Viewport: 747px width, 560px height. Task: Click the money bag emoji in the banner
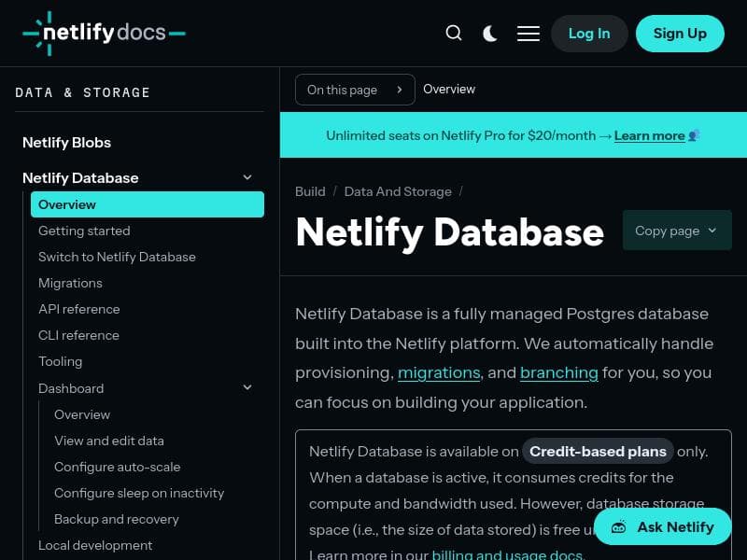coord(692,135)
